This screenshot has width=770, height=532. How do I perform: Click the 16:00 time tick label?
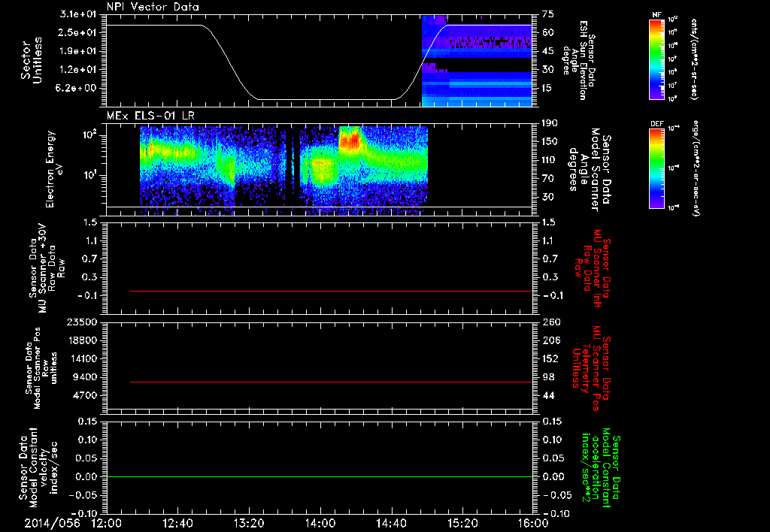pyautogui.click(x=533, y=523)
